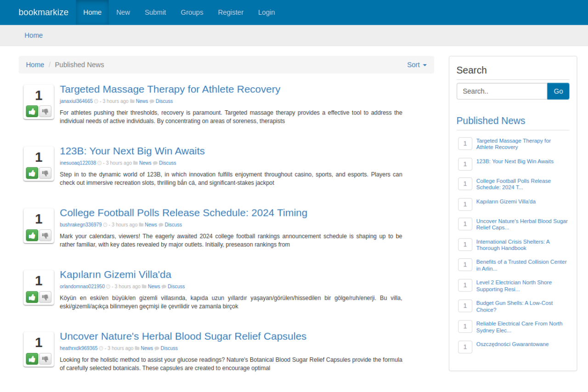
Task: Open the Groups menu item
Action: click(x=192, y=12)
